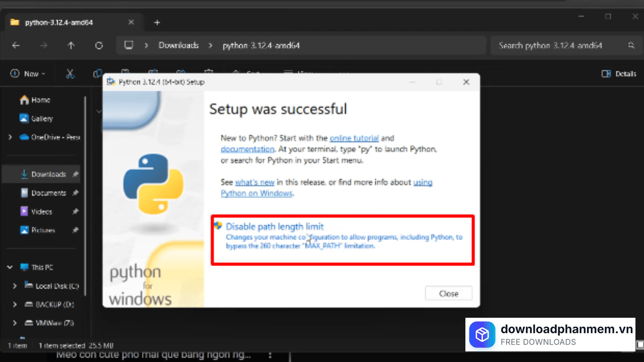This screenshot has width=644, height=362.
Task: Refresh the current folder view
Action: (x=99, y=45)
